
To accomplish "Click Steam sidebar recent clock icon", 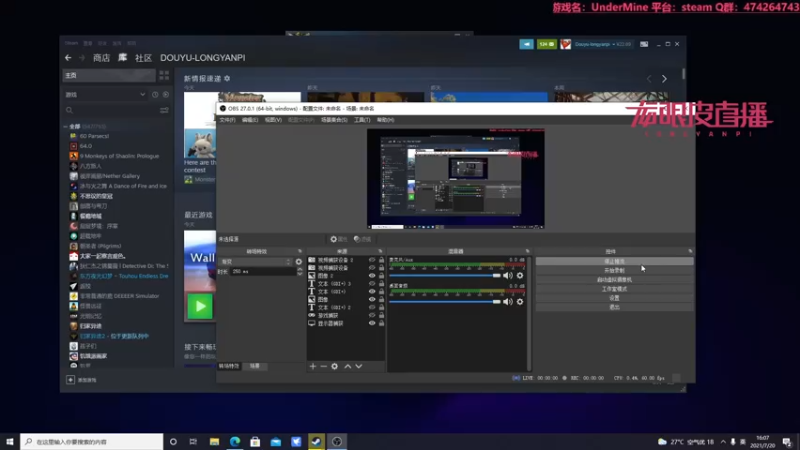I will pyautogui.click(x=155, y=94).
